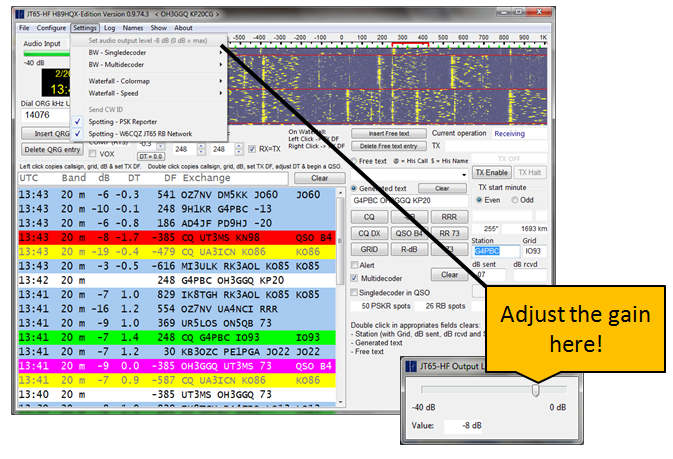Click the Value -8 dB field
673x459 pixels.
tap(464, 426)
